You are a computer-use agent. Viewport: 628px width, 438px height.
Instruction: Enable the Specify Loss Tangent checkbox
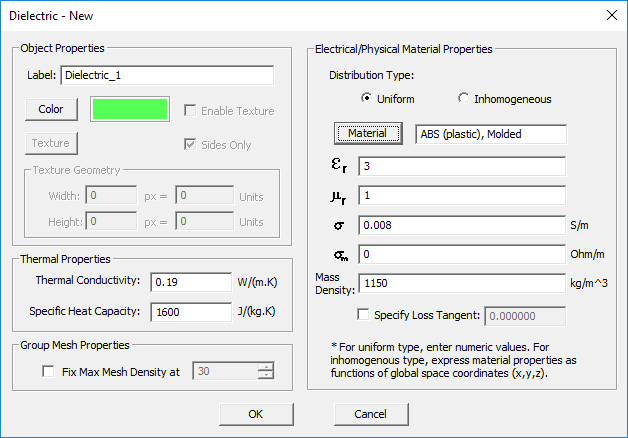pos(363,316)
